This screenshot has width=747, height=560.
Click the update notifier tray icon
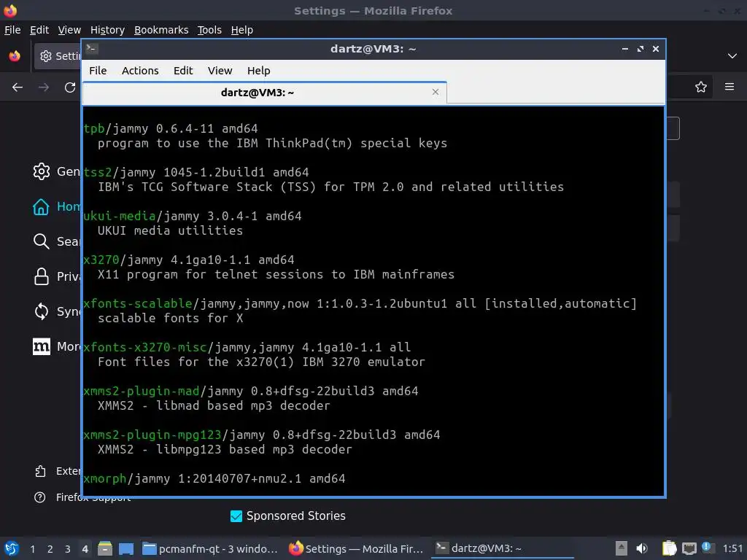[707, 548]
